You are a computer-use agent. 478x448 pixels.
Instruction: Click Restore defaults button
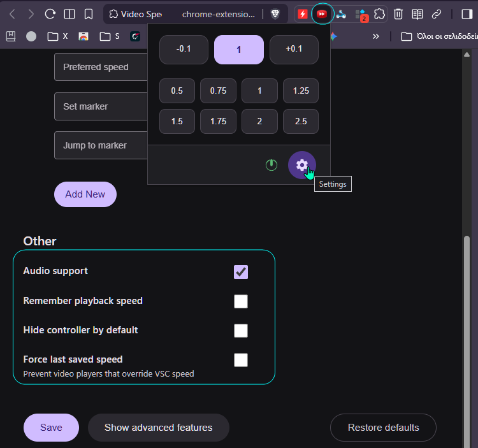point(383,428)
